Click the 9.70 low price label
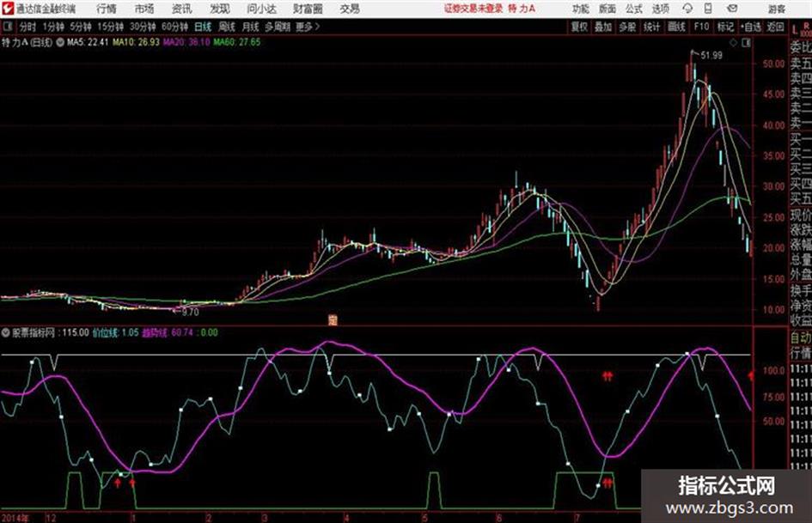This screenshot has height=523, width=812. coord(190,312)
